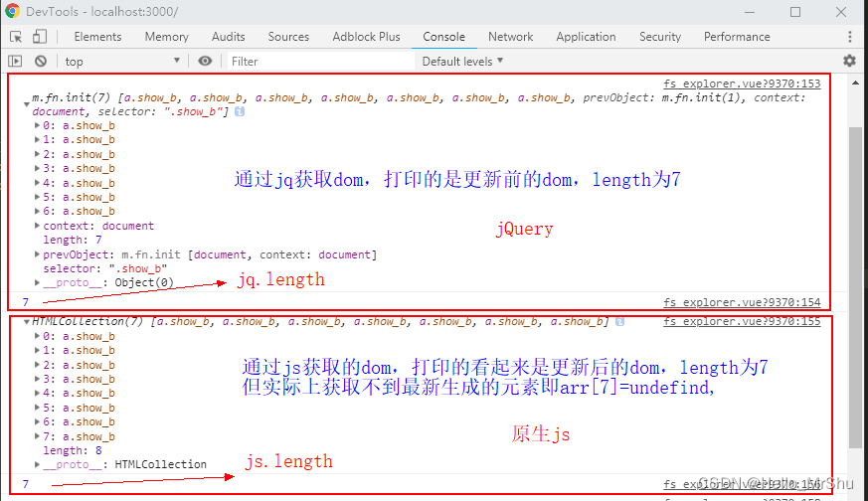Switch to the Security tab

660,37
